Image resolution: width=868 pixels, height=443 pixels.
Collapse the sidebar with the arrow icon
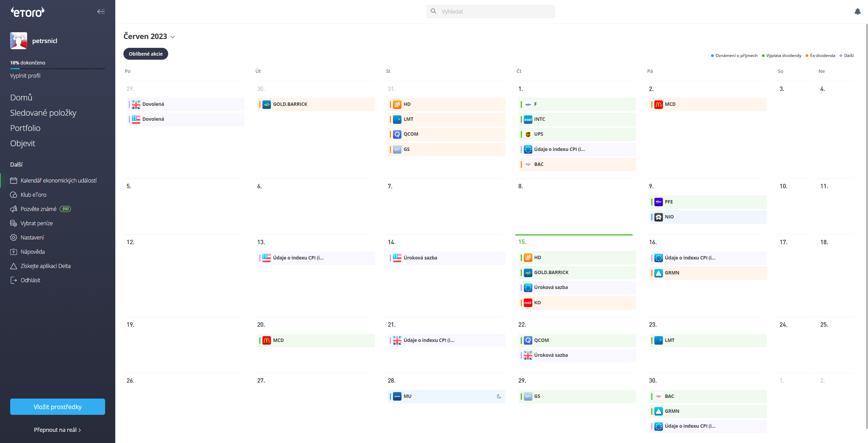pyautogui.click(x=101, y=12)
